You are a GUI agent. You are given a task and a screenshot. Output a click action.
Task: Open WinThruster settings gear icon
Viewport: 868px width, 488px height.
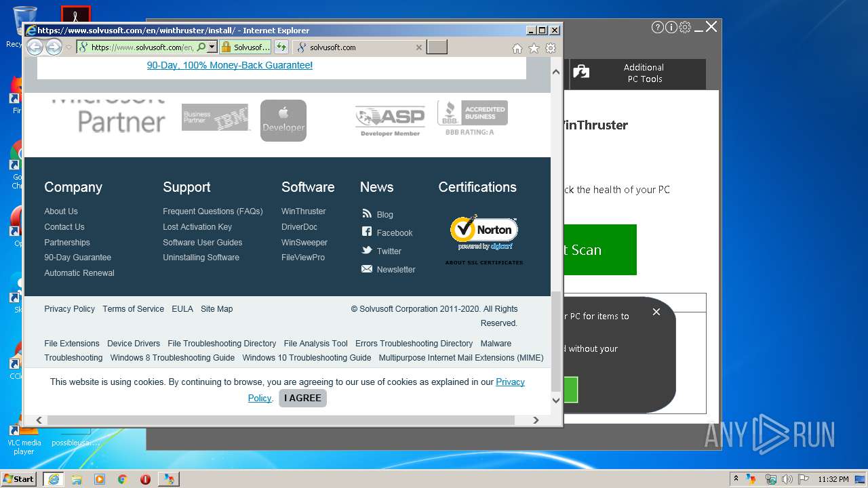coord(685,27)
